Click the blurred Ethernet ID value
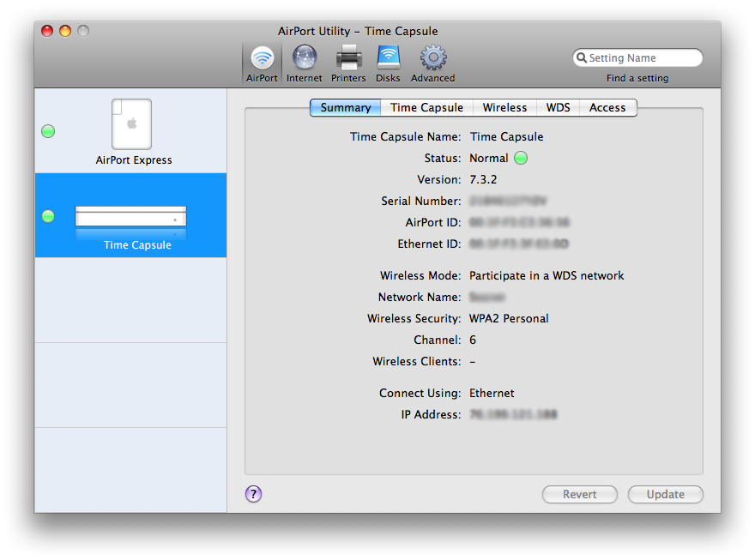This screenshot has width=755, height=560. click(x=519, y=244)
